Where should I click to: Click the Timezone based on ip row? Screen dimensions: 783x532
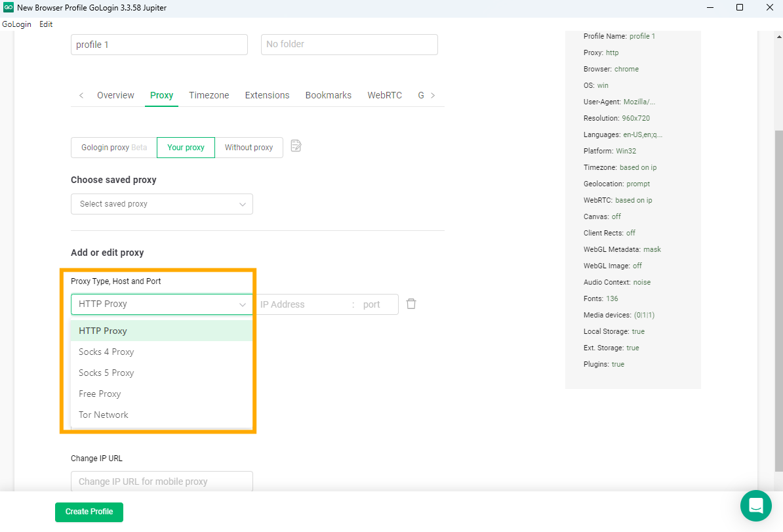point(620,167)
